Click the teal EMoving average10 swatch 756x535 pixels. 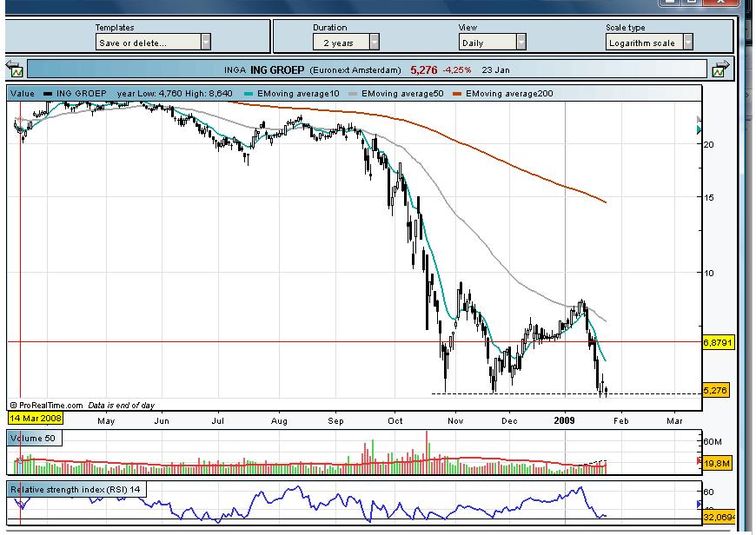[249, 94]
